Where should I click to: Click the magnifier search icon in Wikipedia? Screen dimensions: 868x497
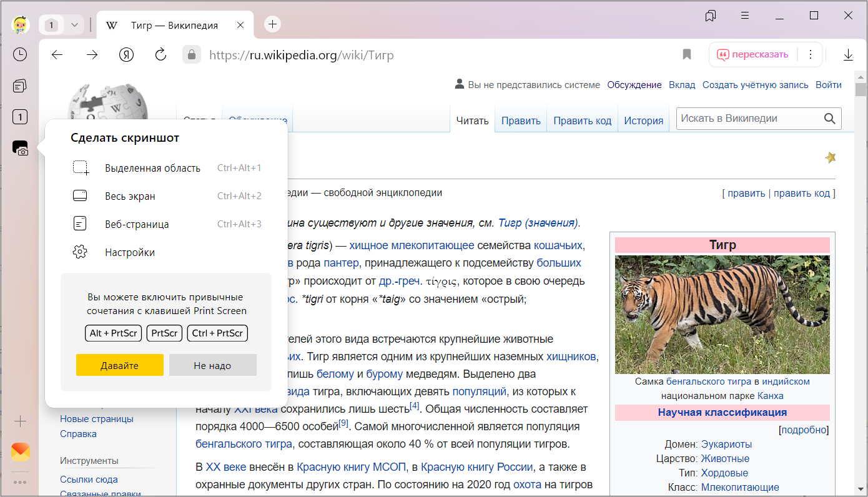tap(829, 119)
